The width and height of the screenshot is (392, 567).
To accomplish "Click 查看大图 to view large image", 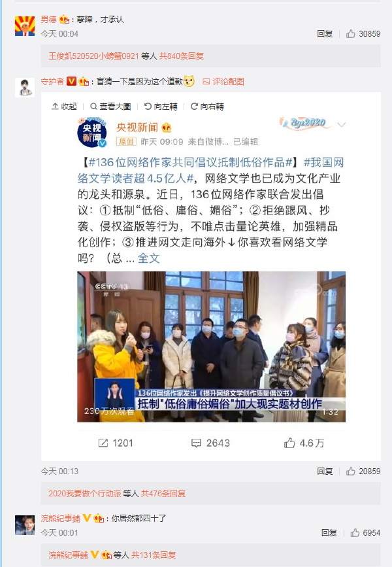I will click(x=110, y=107).
